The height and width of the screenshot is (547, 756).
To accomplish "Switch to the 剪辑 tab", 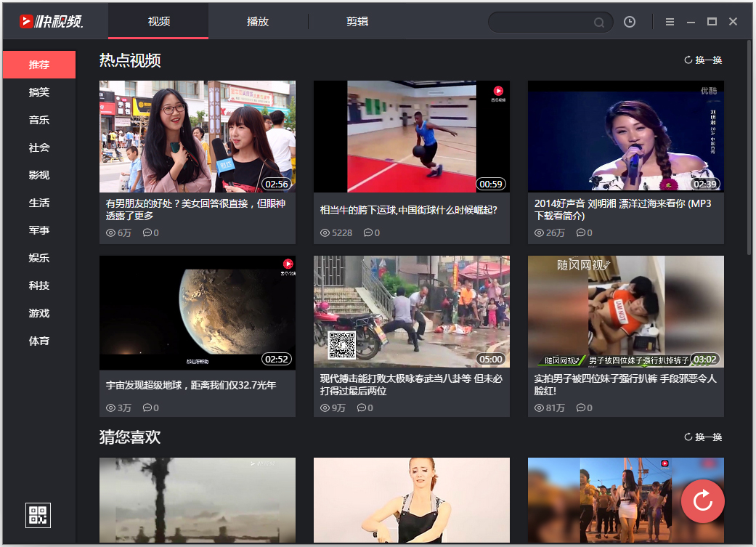I will point(357,21).
